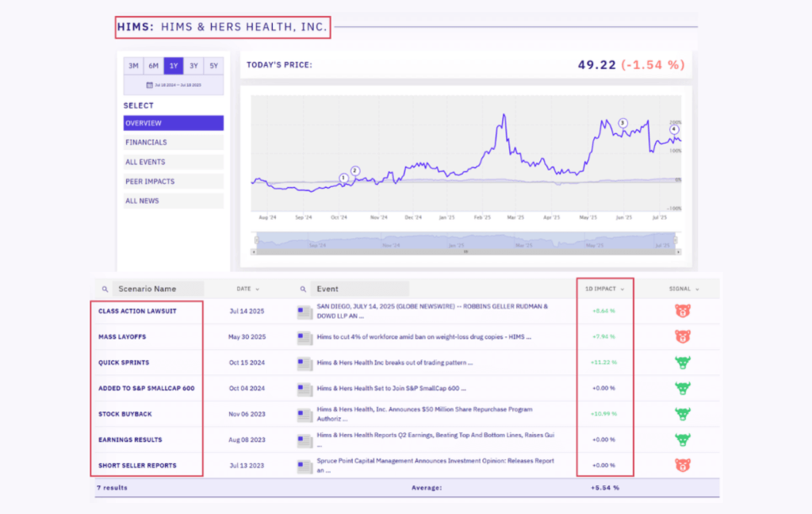The height and width of the screenshot is (514, 812).
Task: Click the right arrow of chart scrollbar
Action: tap(679, 251)
